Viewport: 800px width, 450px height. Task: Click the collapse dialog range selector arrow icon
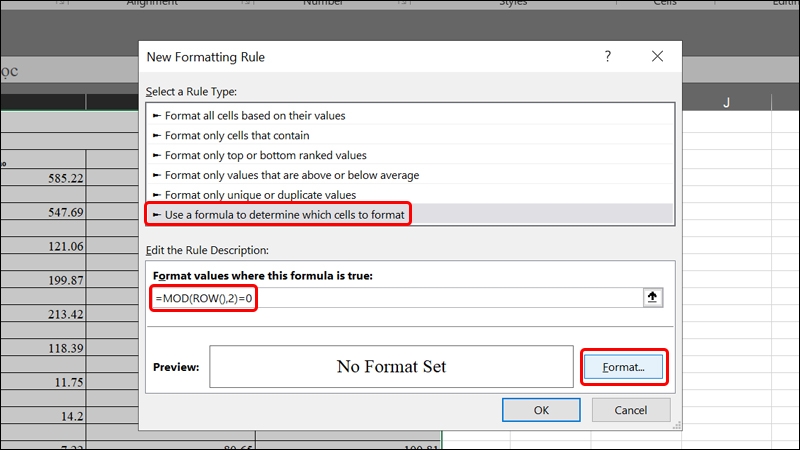pyautogui.click(x=652, y=297)
